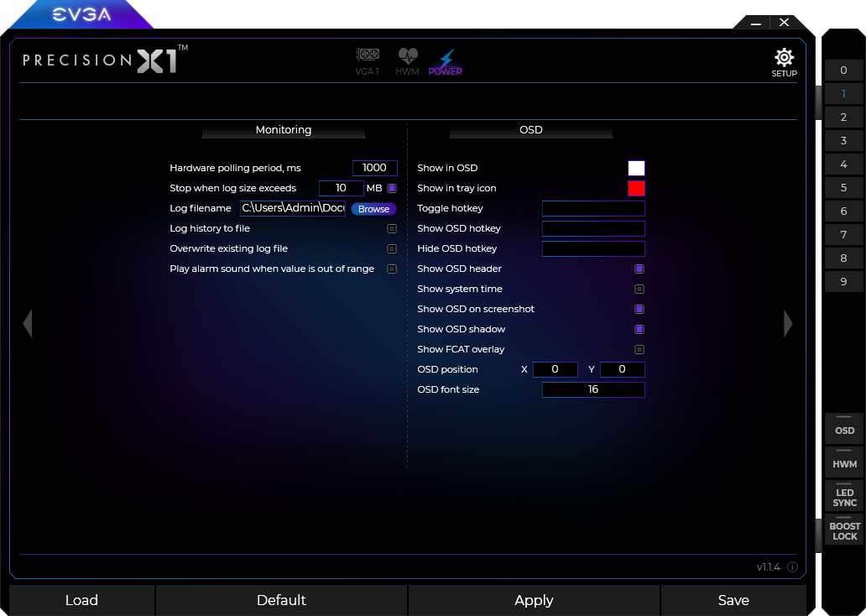Open the VGA 1 graphics card page

(x=368, y=61)
